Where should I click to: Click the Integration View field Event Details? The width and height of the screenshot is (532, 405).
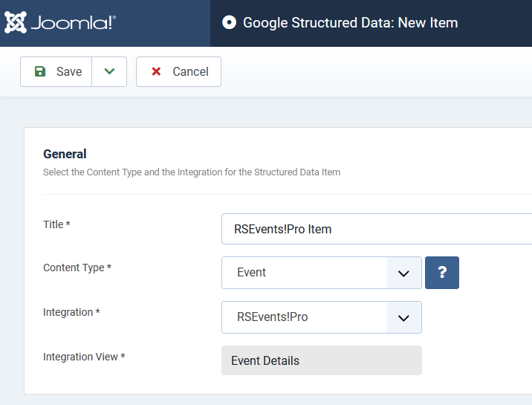coord(321,360)
